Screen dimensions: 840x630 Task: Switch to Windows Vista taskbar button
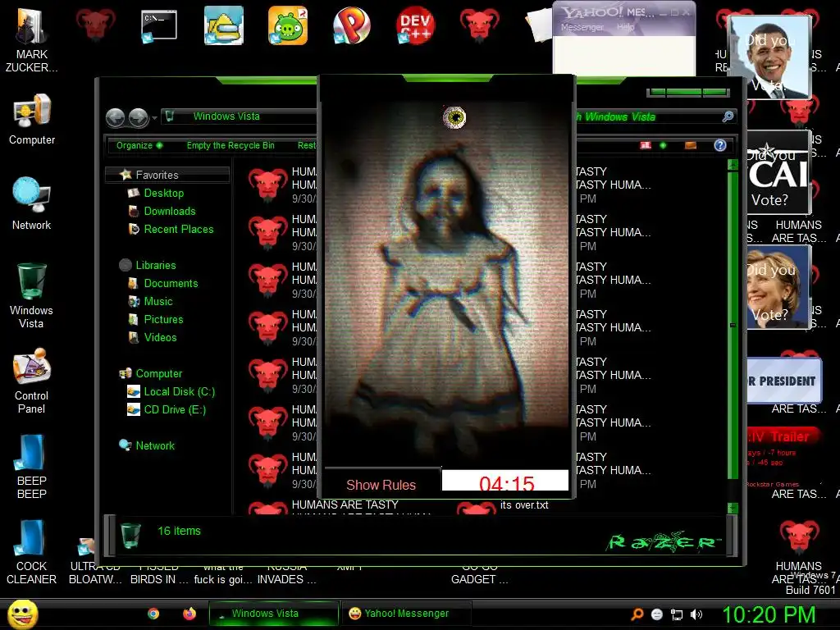pyautogui.click(x=273, y=614)
